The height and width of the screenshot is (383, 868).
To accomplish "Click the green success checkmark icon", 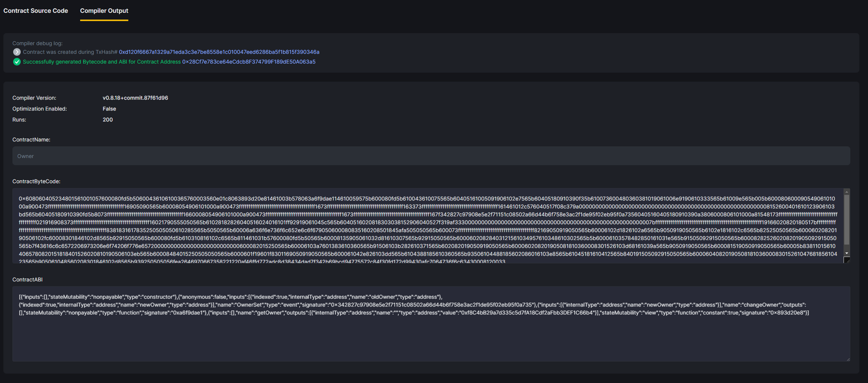I will click(x=17, y=62).
